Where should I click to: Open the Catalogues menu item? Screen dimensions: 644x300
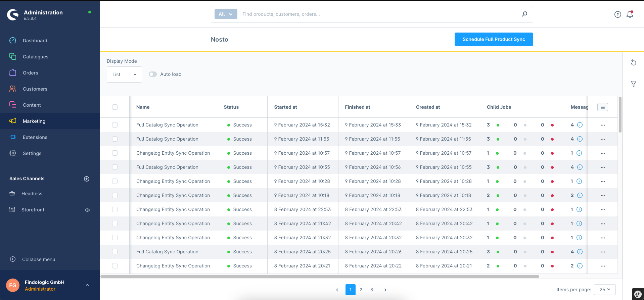point(50,57)
